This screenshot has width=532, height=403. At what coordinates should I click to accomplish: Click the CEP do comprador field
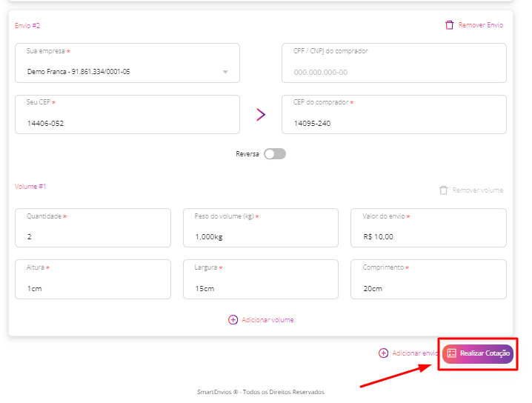pos(394,115)
